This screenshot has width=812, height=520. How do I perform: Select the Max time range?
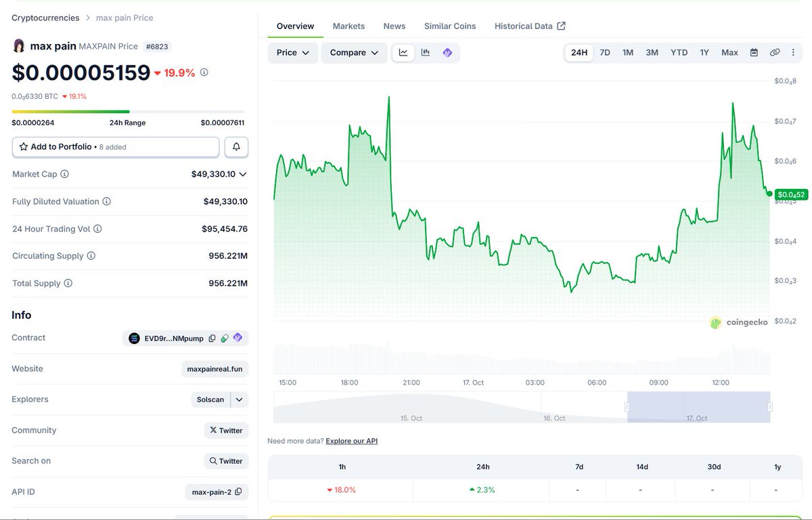pyautogui.click(x=729, y=53)
